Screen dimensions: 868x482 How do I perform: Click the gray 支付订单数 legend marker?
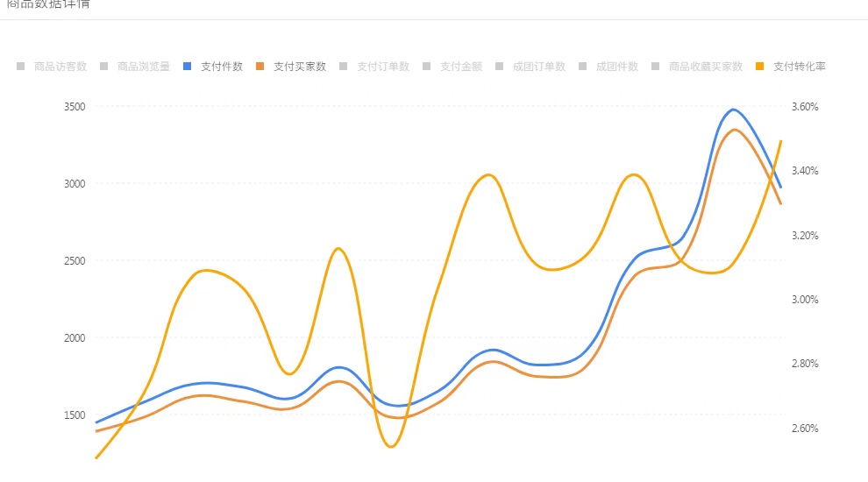click(x=343, y=67)
